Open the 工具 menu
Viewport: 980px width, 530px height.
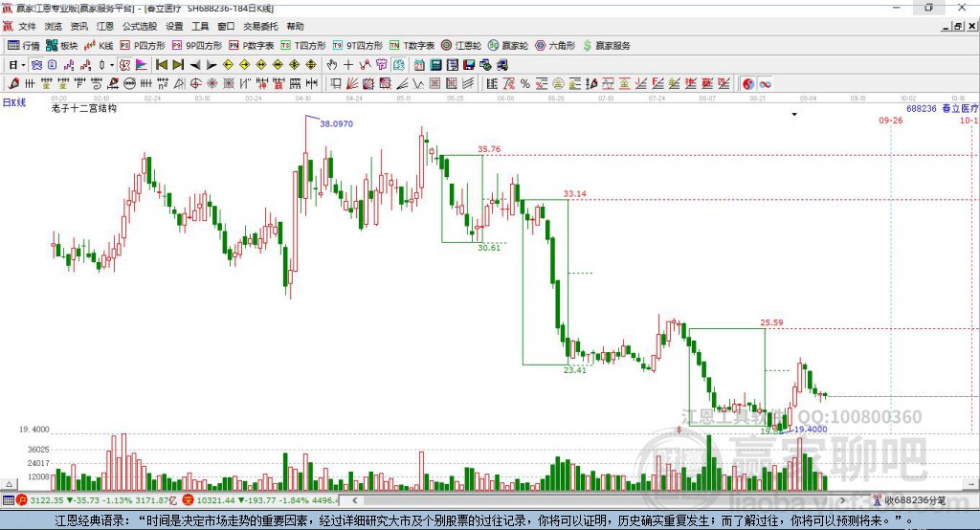tap(200, 26)
